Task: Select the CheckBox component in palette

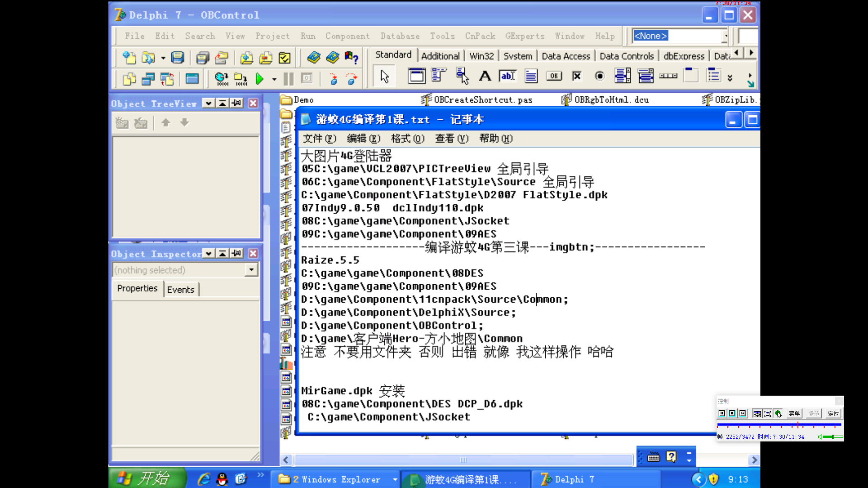Action: coord(577,75)
